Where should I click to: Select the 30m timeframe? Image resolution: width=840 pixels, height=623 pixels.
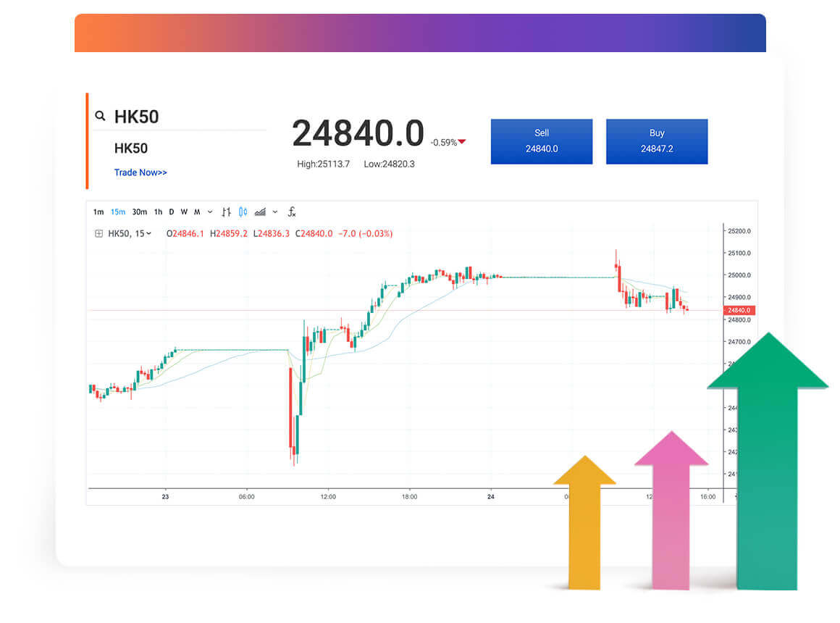(x=139, y=212)
